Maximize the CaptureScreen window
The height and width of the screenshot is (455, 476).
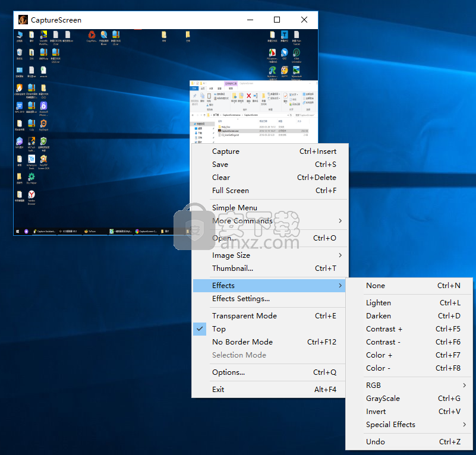(277, 20)
